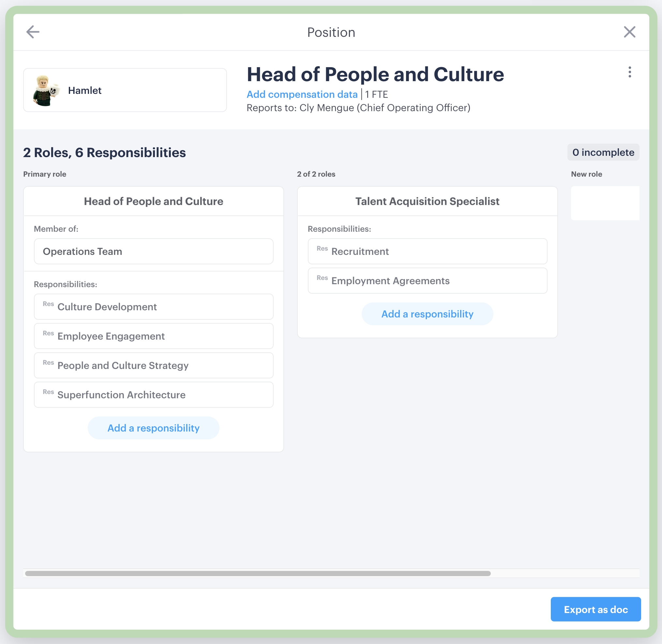Click the 0 incomplete status badge
Image resolution: width=662 pixels, height=644 pixels.
click(603, 152)
